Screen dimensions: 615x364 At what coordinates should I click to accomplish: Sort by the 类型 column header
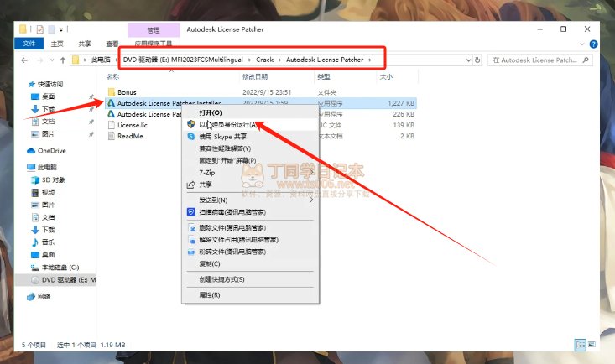[324, 77]
